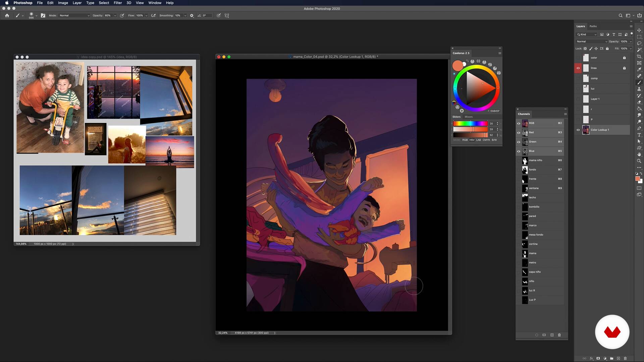
Task: Click the Coolorus saturation slider
Action: click(471, 129)
